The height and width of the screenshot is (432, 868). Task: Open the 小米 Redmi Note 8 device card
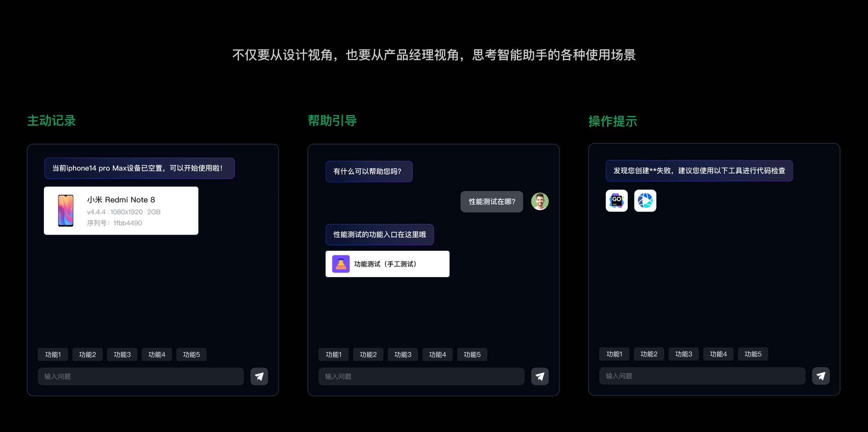[121, 210]
